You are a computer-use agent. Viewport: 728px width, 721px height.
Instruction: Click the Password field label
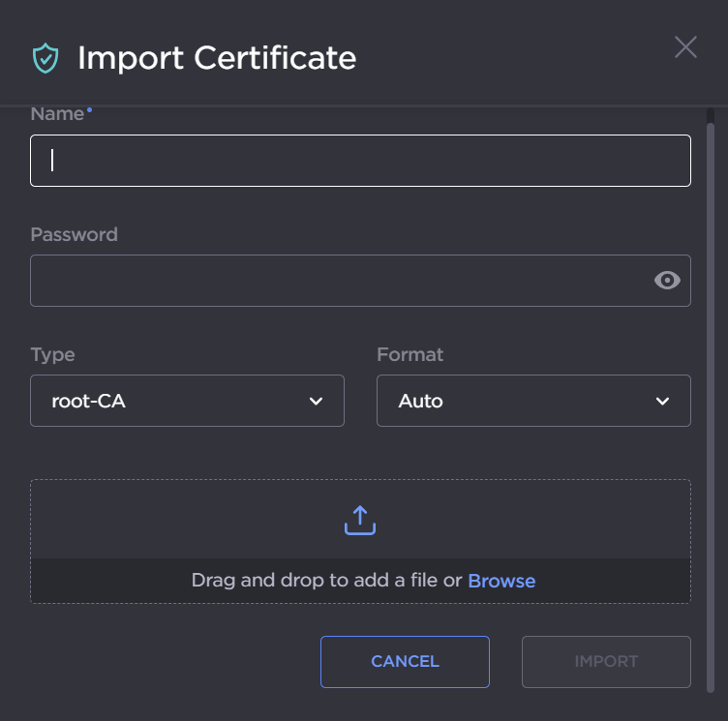pyautogui.click(x=74, y=234)
